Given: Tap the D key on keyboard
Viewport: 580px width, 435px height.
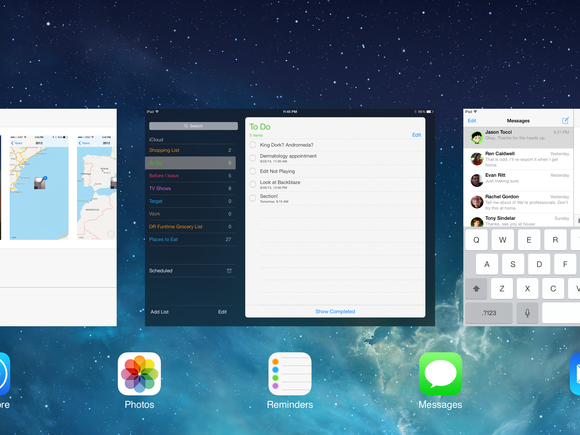Looking at the screenshot, I should 539,264.
